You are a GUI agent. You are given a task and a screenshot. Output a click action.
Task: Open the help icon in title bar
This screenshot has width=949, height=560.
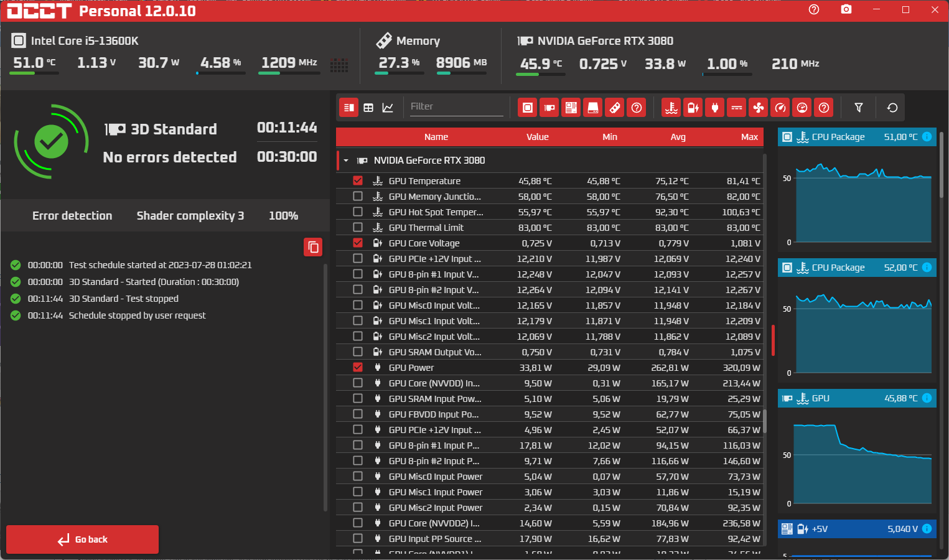tap(814, 9)
